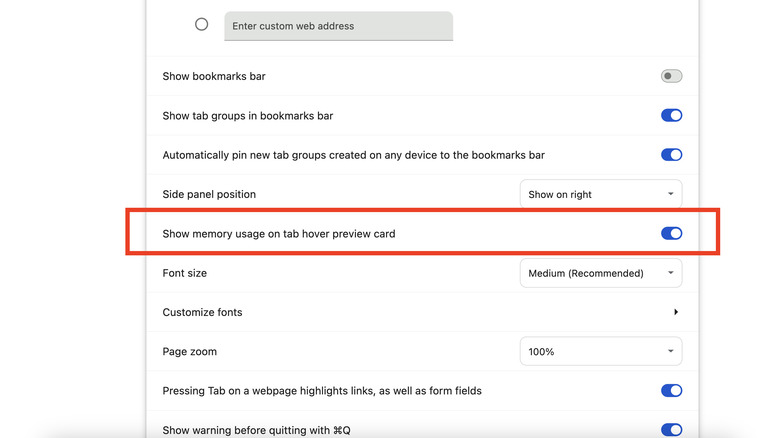Viewport: 780px width, 438px height.
Task: Toggle Tab key highlights links setting
Action: click(x=671, y=391)
